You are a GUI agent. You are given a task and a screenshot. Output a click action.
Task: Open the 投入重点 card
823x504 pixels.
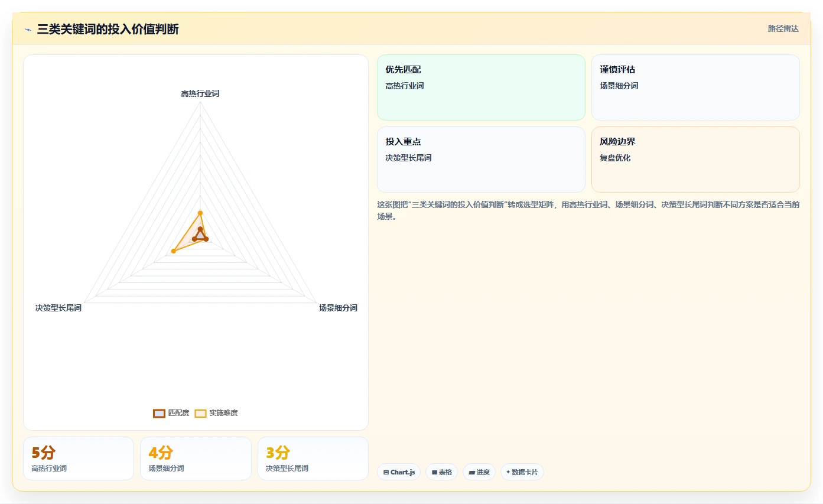481,160
